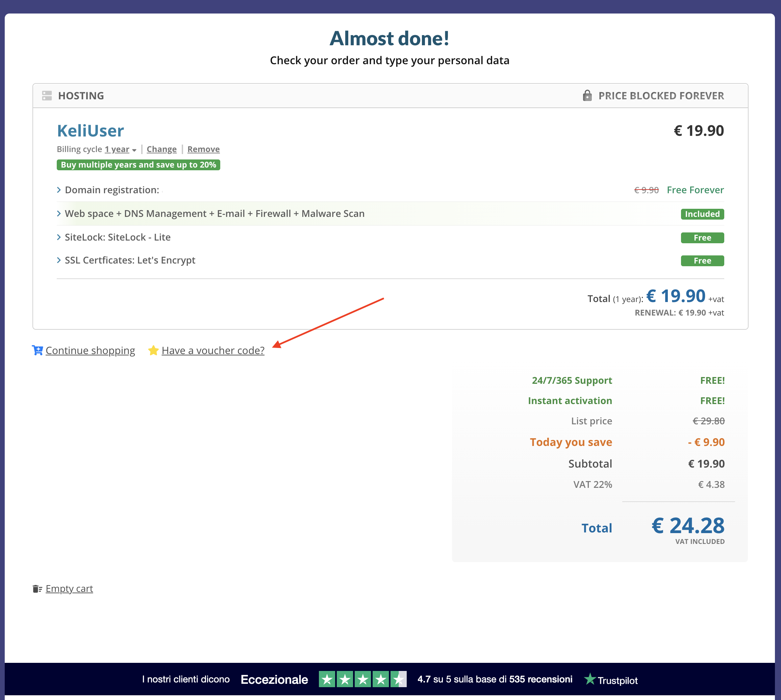This screenshot has height=700, width=781.
Task: Click the 535 recensioni review count
Action: tap(541, 679)
